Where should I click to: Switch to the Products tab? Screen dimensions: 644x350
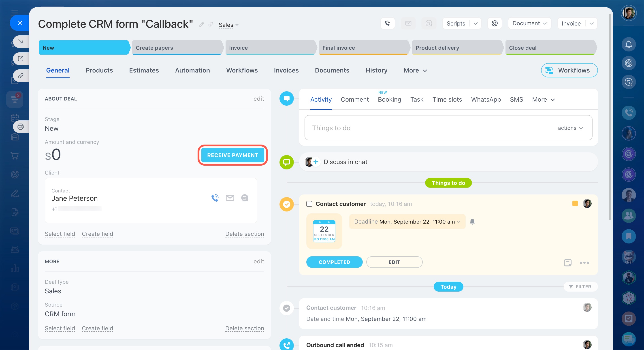point(99,70)
